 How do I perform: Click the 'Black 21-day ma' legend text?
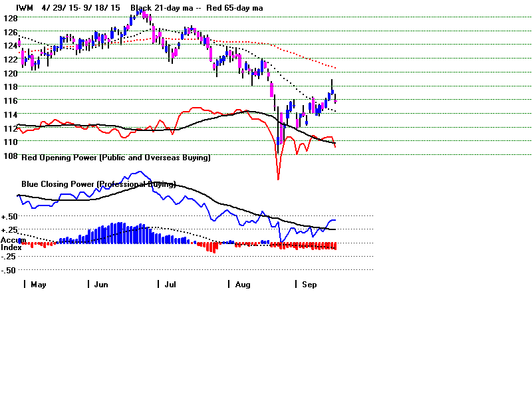pos(162,8)
